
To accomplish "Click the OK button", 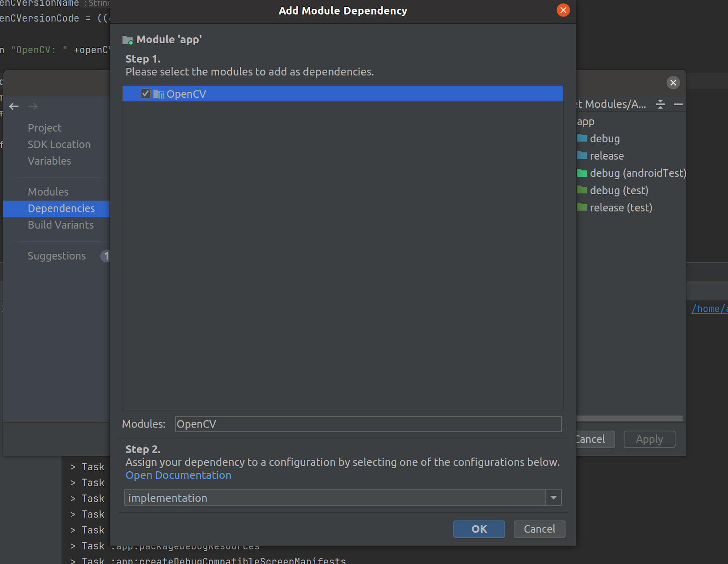I will tap(479, 529).
